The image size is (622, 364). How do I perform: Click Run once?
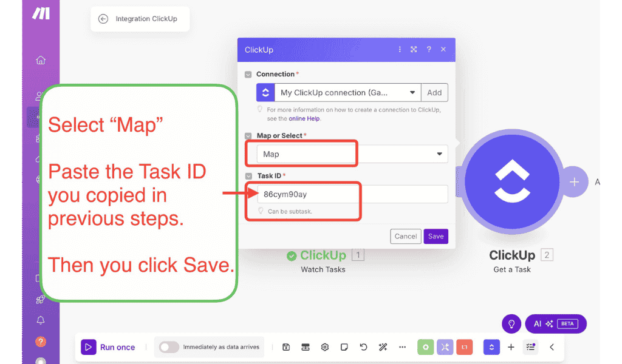108,348
